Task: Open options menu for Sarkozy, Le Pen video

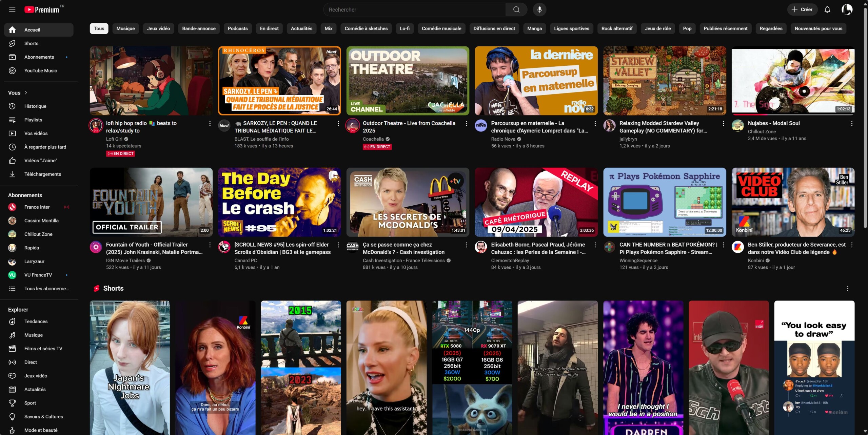Action: pos(338,124)
